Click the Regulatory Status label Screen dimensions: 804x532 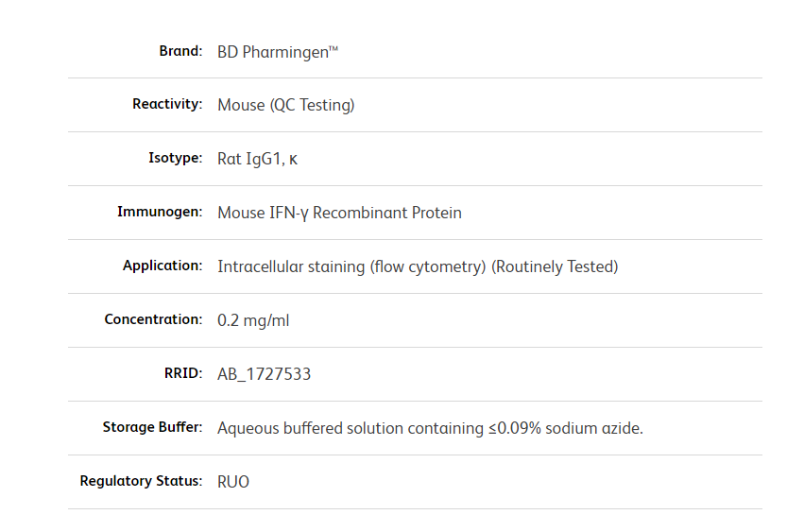pos(141,481)
